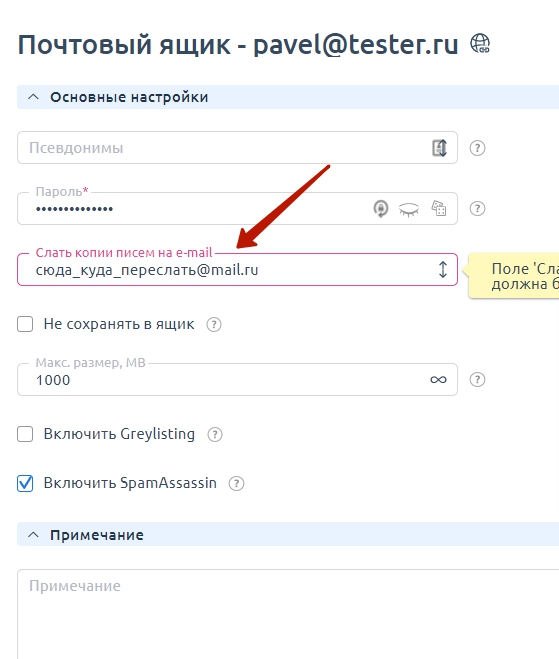Uncheck the Включить SpamAssassin checkbox

click(25, 483)
